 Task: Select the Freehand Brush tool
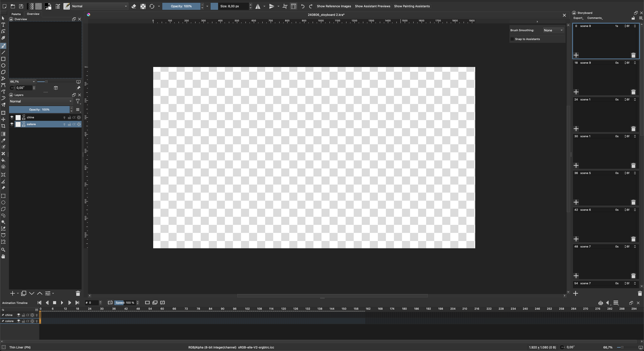coord(3,46)
